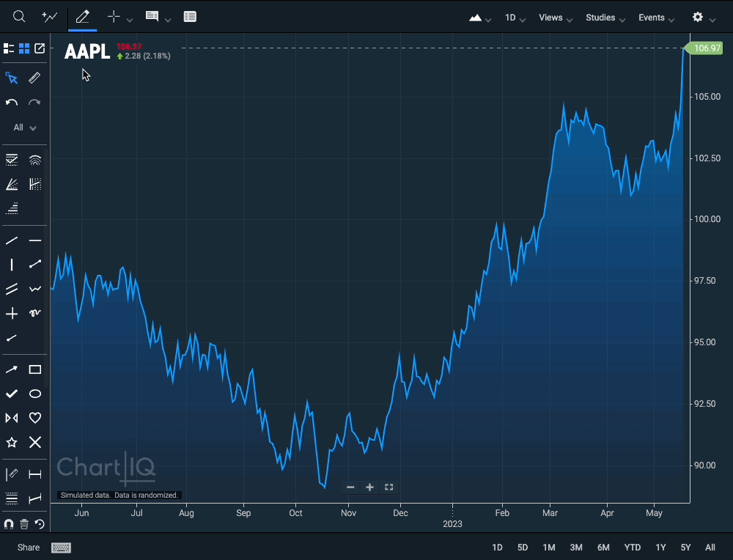Undo the last drawing

pyautogui.click(x=12, y=103)
